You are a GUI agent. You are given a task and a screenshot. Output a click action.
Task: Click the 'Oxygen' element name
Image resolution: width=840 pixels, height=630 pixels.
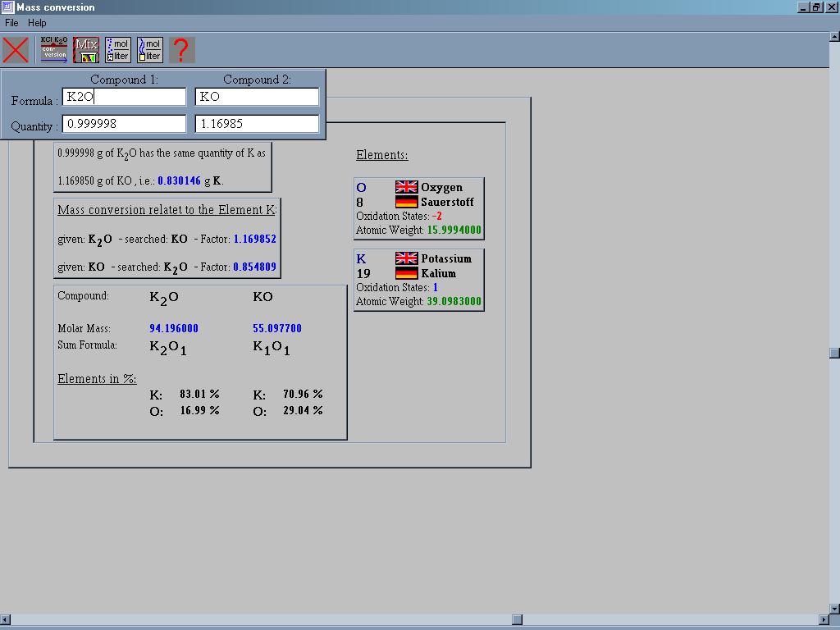(x=442, y=188)
